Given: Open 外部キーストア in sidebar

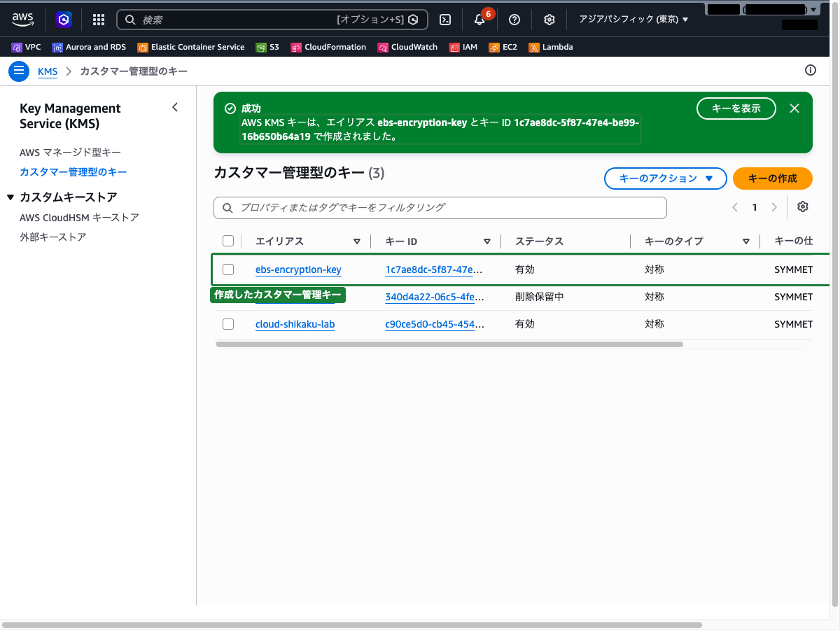Looking at the screenshot, I should [53, 237].
